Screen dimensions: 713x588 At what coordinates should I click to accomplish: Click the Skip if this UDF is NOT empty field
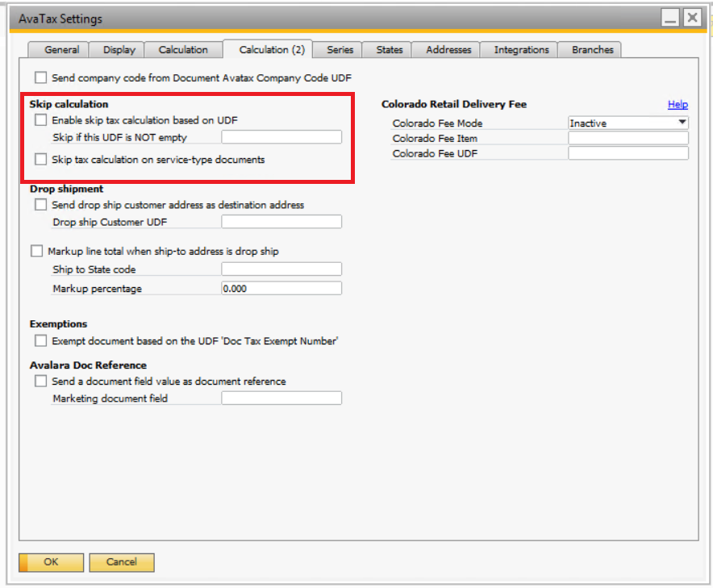pos(281,137)
